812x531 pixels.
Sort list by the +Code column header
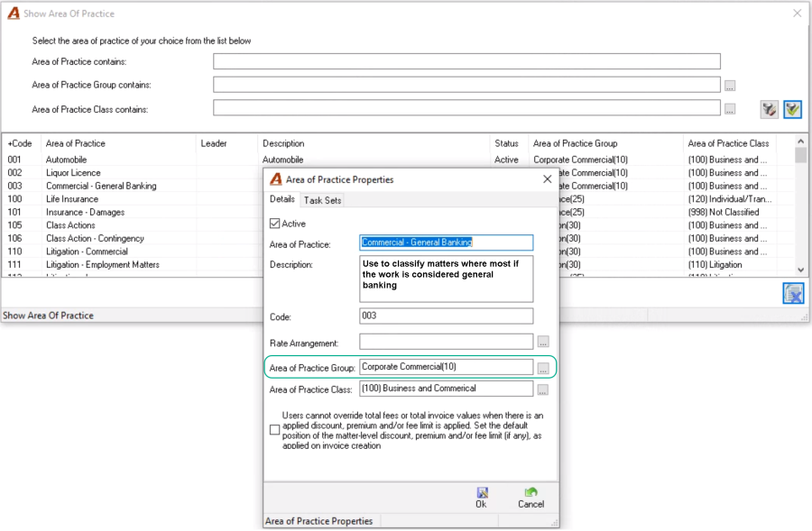pos(20,143)
